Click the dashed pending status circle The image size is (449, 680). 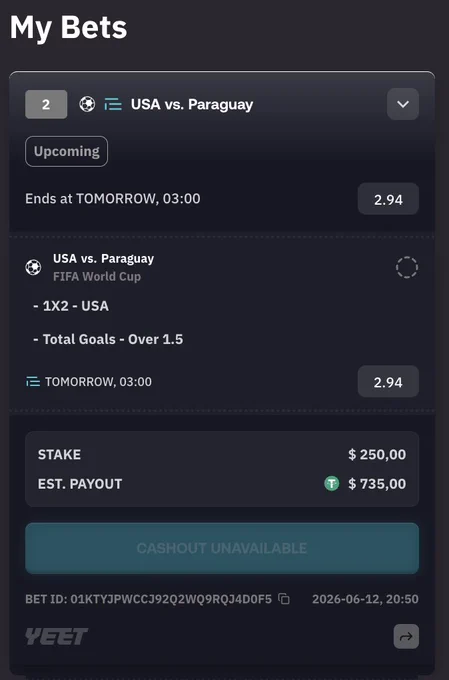click(407, 267)
